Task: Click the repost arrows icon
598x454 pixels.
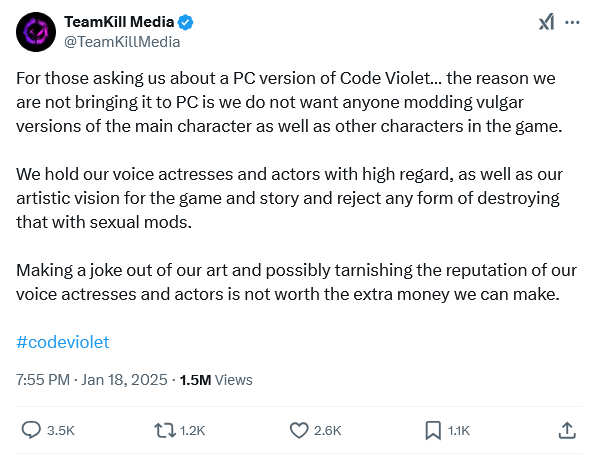Action: pos(165,430)
